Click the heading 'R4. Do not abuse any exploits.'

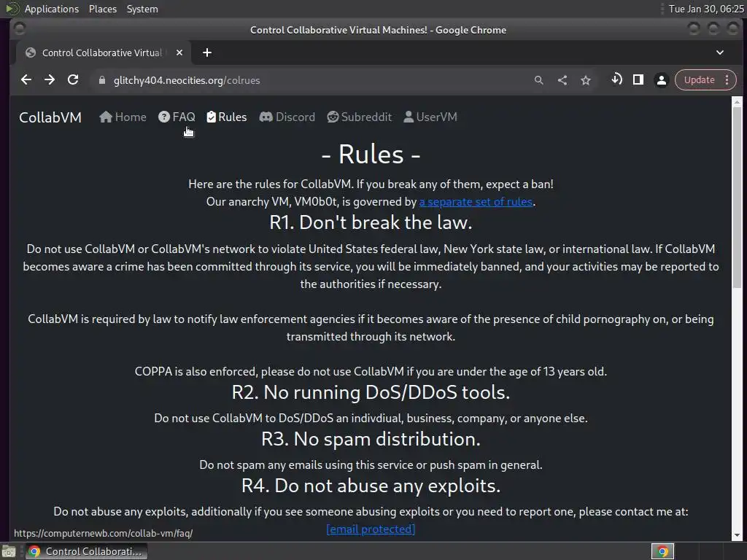coord(371,486)
